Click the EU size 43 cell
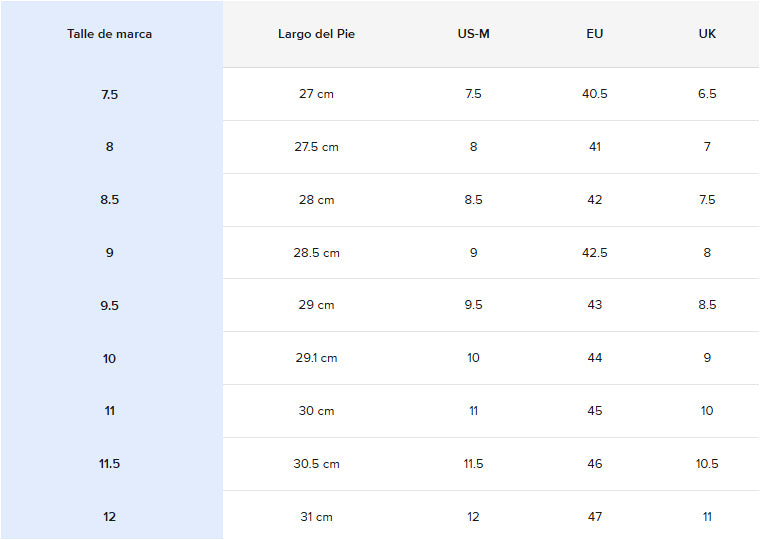This screenshot has width=760, height=540. tap(595, 305)
